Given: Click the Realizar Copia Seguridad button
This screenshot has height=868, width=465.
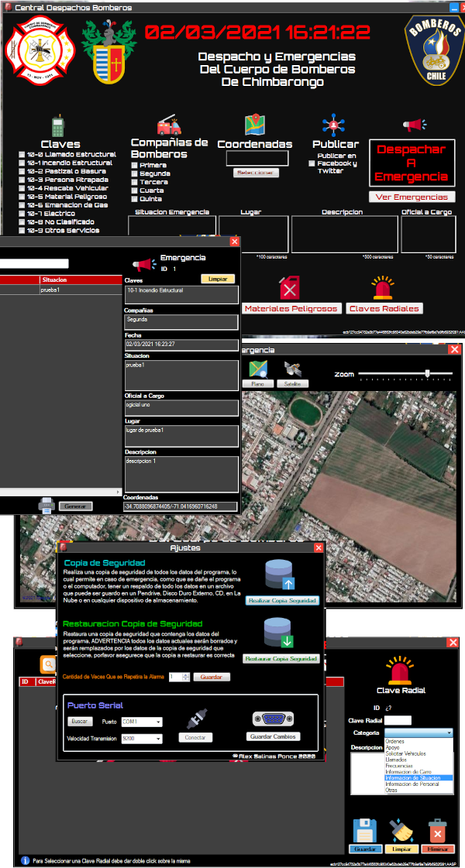Looking at the screenshot, I should coord(282,601).
